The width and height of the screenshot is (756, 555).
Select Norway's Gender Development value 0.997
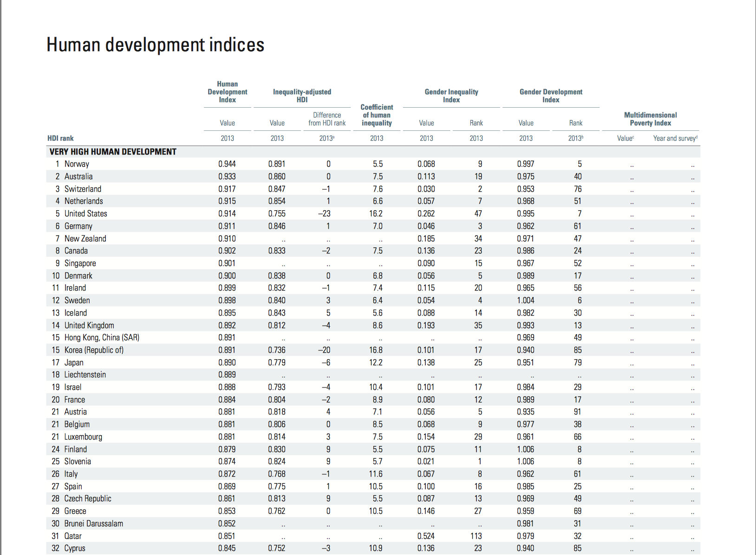tap(526, 164)
